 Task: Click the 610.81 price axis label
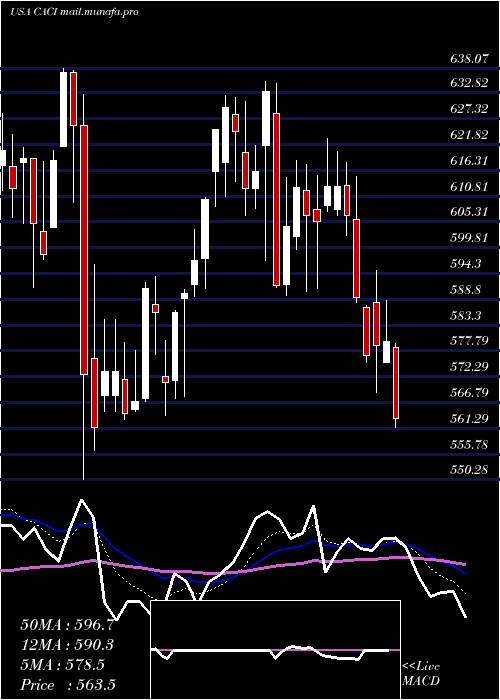click(468, 186)
